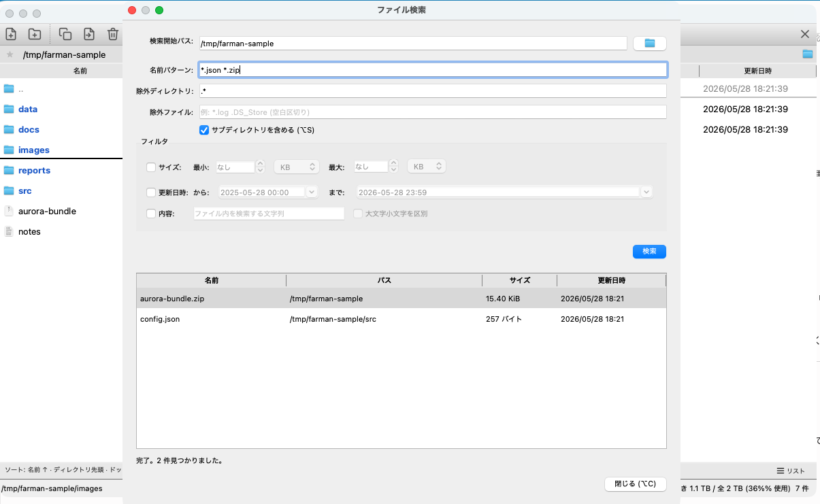This screenshot has height=504, width=820.
Task: Click the reports folder icon
Action: click(x=9, y=170)
